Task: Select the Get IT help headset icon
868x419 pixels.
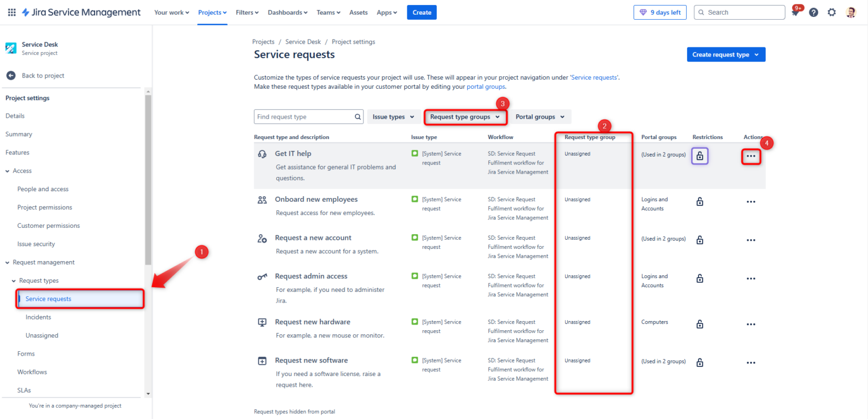Action: coord(262,153)
